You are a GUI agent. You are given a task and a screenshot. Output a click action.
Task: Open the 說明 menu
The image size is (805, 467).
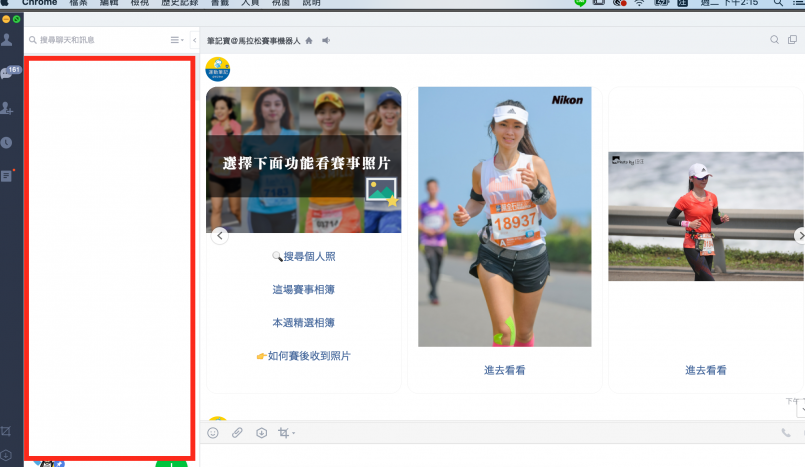point(311,3)
